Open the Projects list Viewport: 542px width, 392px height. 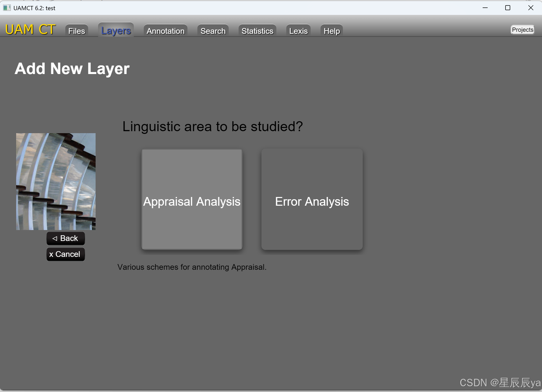point(522,30)
